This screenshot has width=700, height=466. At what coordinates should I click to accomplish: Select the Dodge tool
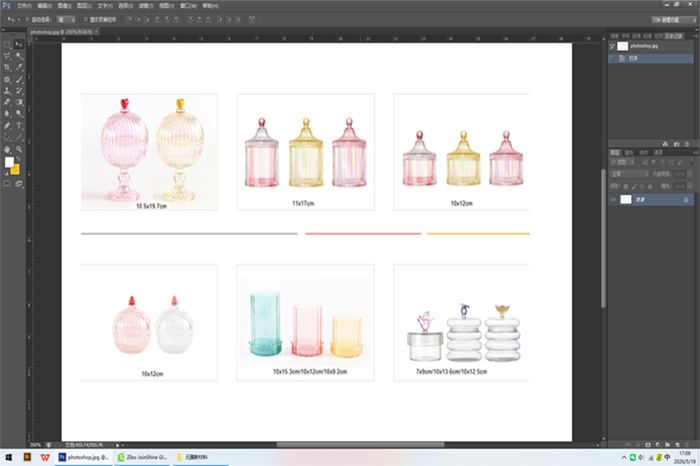pyautogui.click(x=19, y=114)
